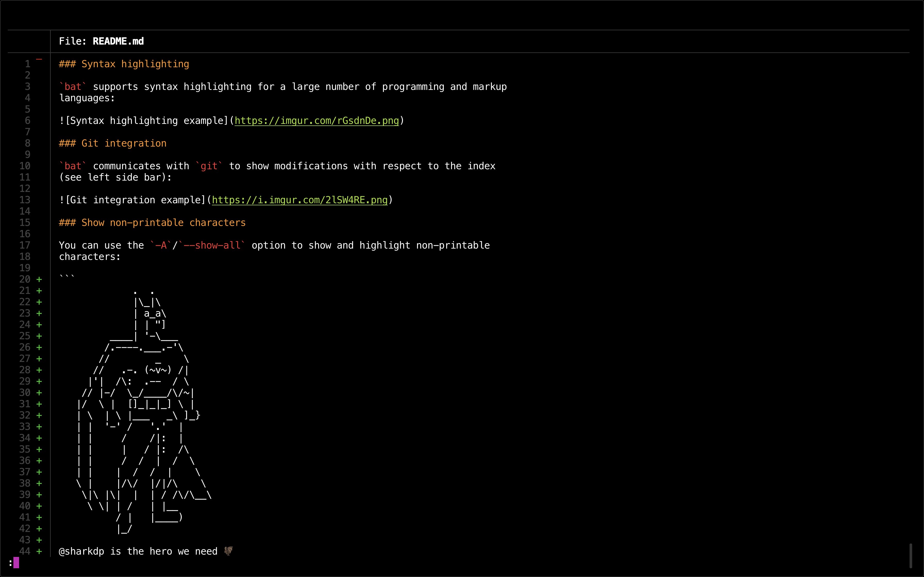Click the (~v~) bat emblem in ASCII art

coord(158,370)
